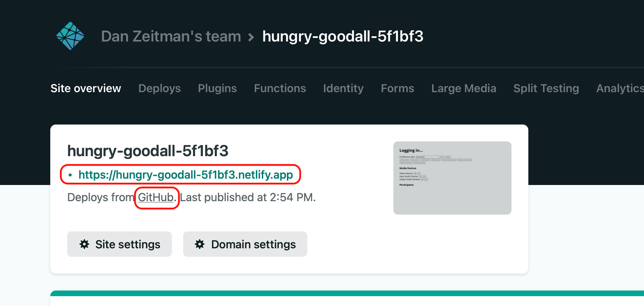This screenshot has height=306, width=644.
Task: Open the hungry-goodall-5f1bf3.netlify.app URL
Action: pyautogui.click(x=186, y=174)
